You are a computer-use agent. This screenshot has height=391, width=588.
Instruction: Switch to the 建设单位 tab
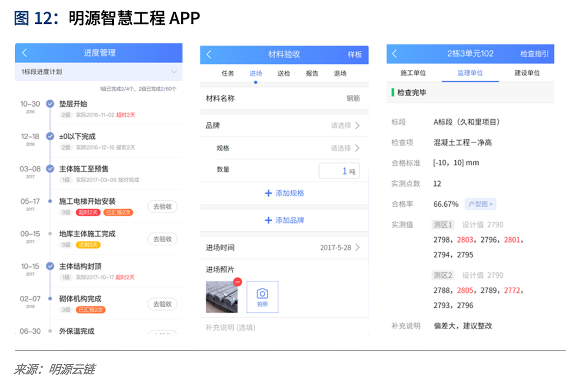[526, 73]
